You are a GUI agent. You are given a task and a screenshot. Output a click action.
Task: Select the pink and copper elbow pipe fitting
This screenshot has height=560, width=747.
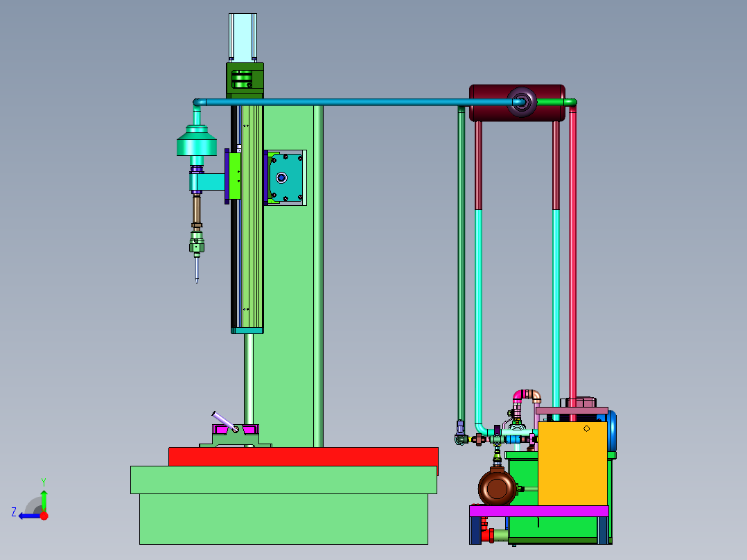(527, 396)
